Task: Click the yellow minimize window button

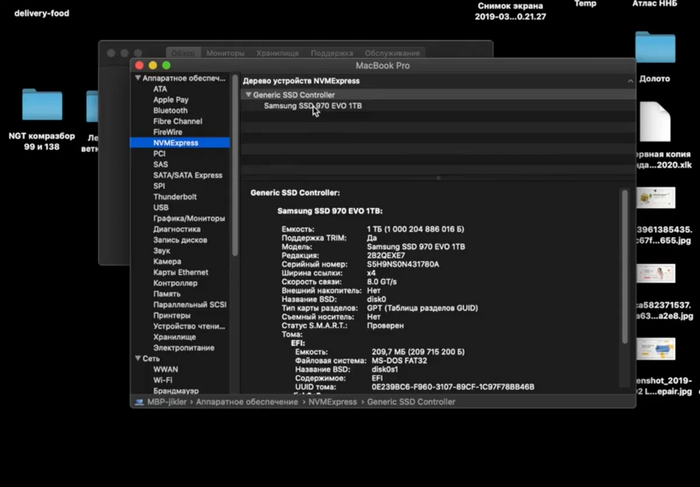Action: tap(153, 65)
